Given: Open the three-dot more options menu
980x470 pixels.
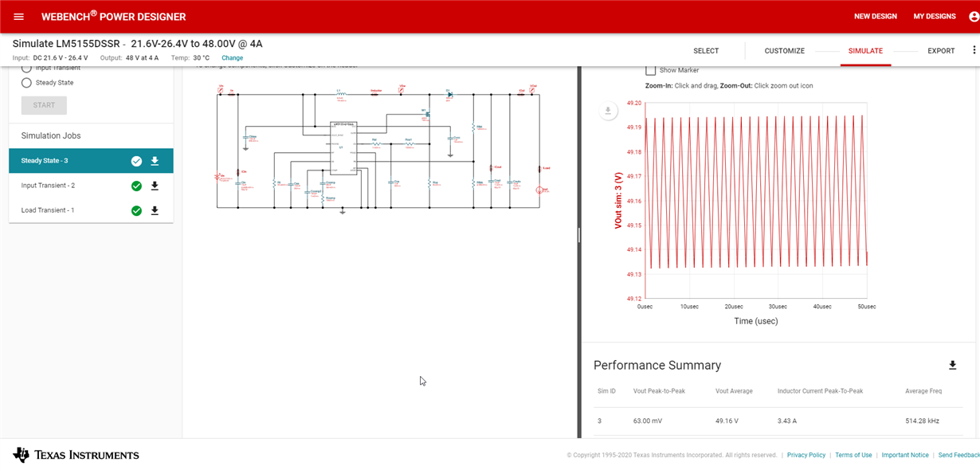Looking at the screenshot, I should pos(974,50).
